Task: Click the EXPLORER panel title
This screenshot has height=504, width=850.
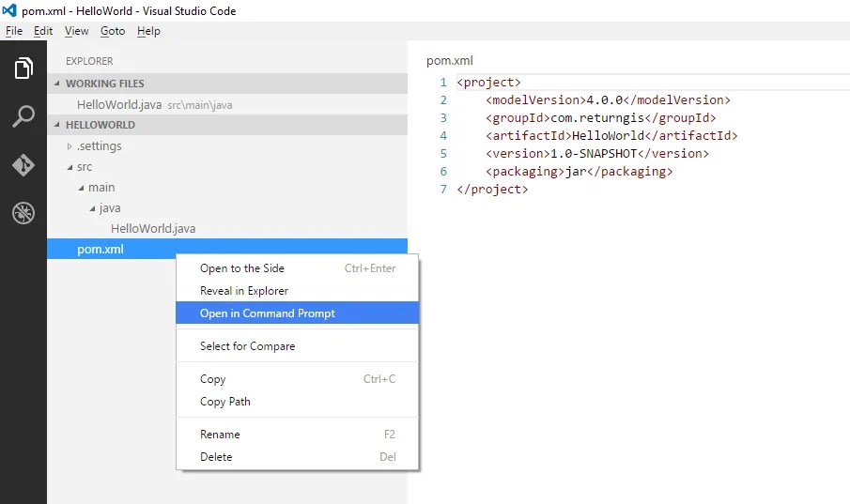Action: pos(89,61)
